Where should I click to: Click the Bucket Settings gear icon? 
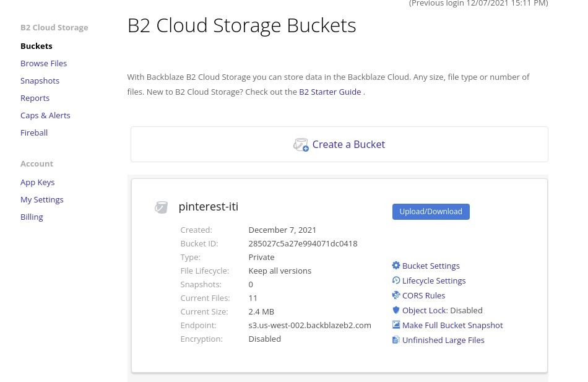click(396, 266)
